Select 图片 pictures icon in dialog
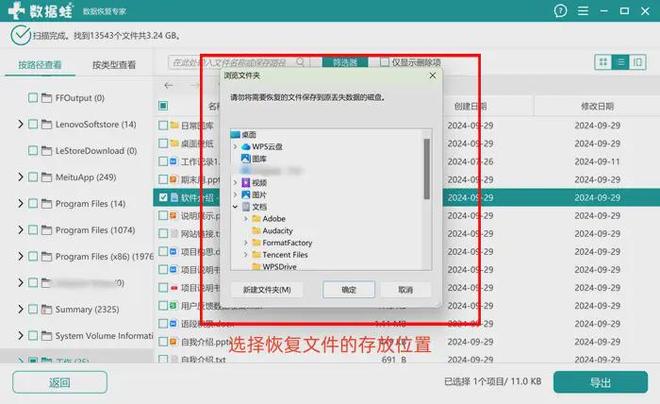 246,194
